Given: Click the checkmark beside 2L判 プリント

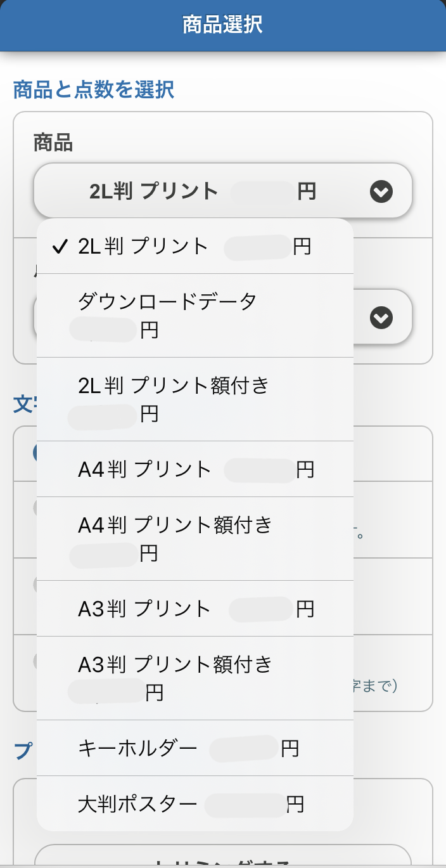Looking at the screenshot, I should tap(60, 247).
